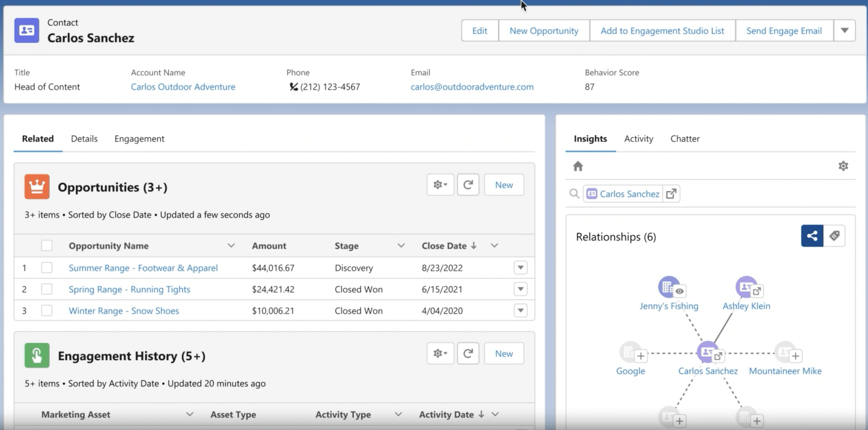Screen dimensions: 868x430
Task: Click the Insights home icon
Action: click(579, 166)
